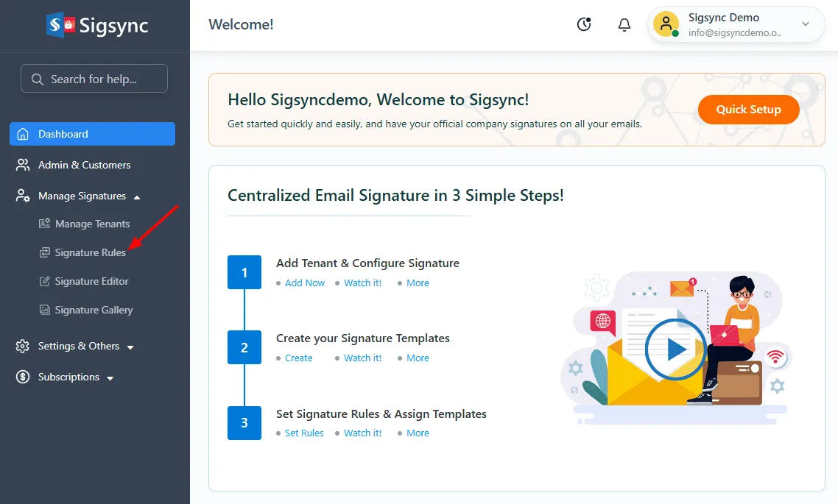Click the Create your Signature Templates heading

[x=363, y=338]
